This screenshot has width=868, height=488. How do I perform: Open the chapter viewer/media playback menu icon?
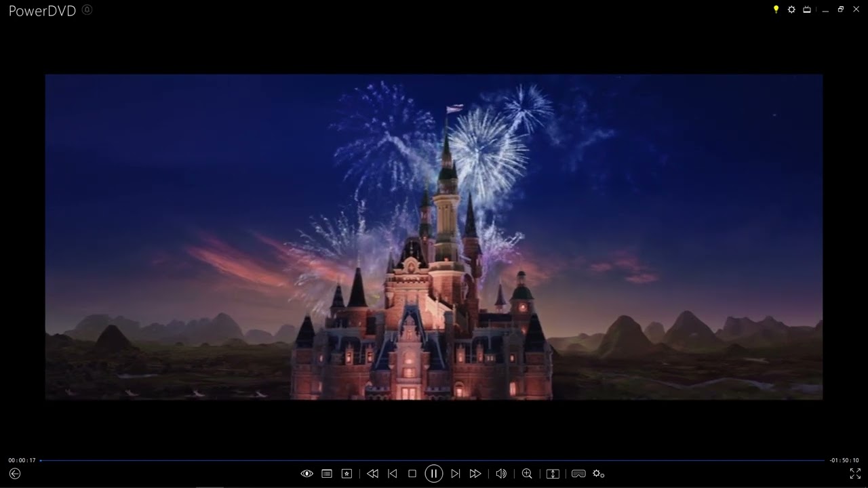[327, 474]
